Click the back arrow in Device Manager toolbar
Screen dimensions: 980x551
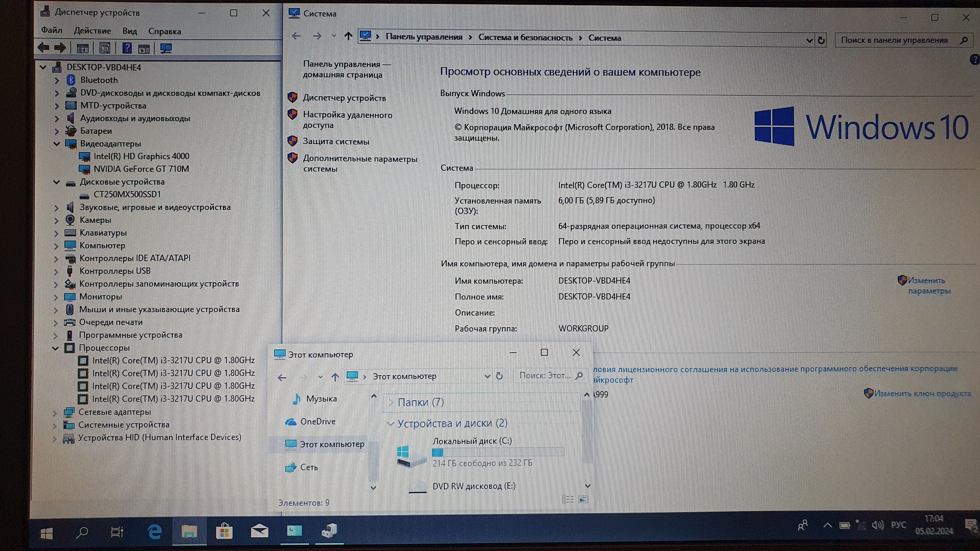[x=44, y=48]
